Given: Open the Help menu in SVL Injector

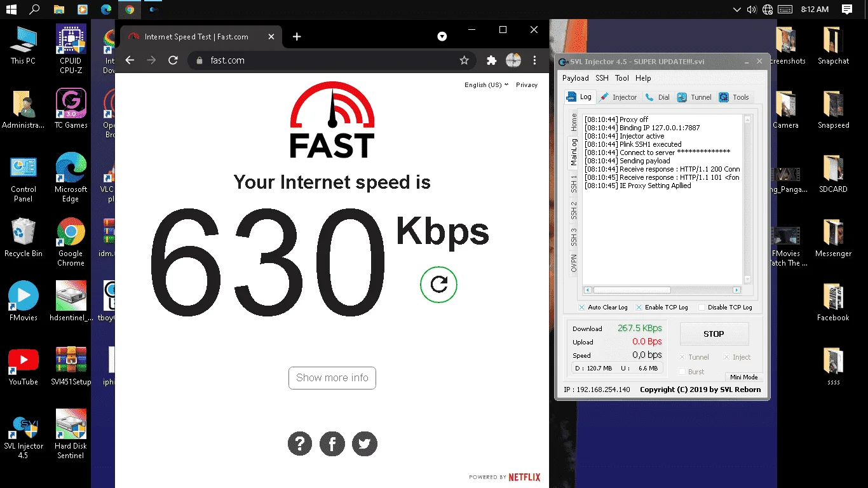Looking at the screenshot, I should click(643, 78).
